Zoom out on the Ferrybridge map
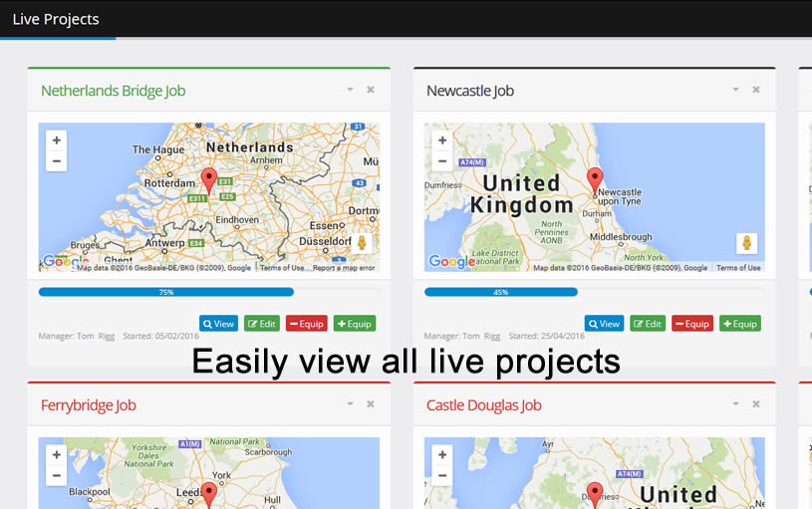 pos(57,475)
